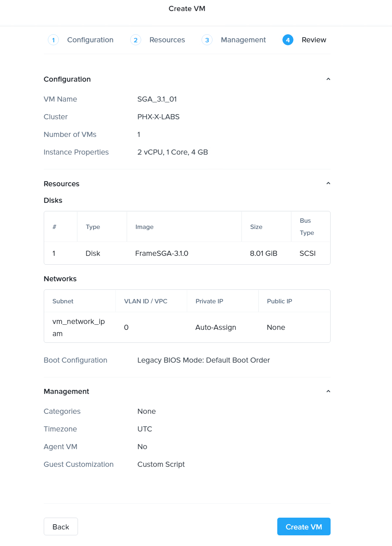Viewport: 392px width, 546px height.
Task: Collapse the Configuration section chevron
Action: [x=328, y=79]
